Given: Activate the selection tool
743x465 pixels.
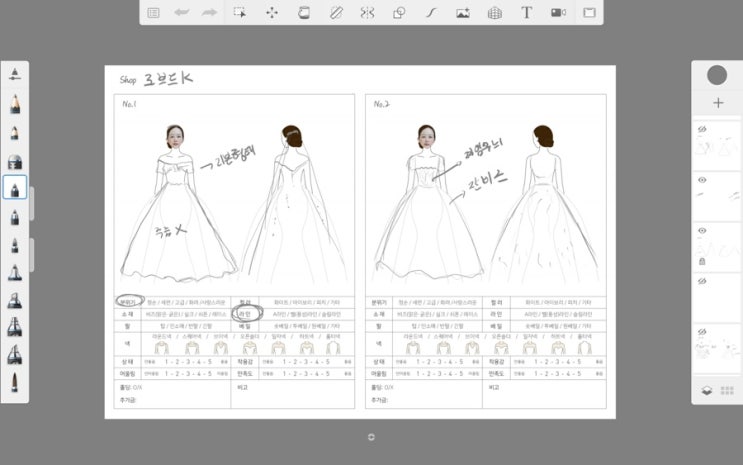Looking at the screenshot, I should point(240,13).
